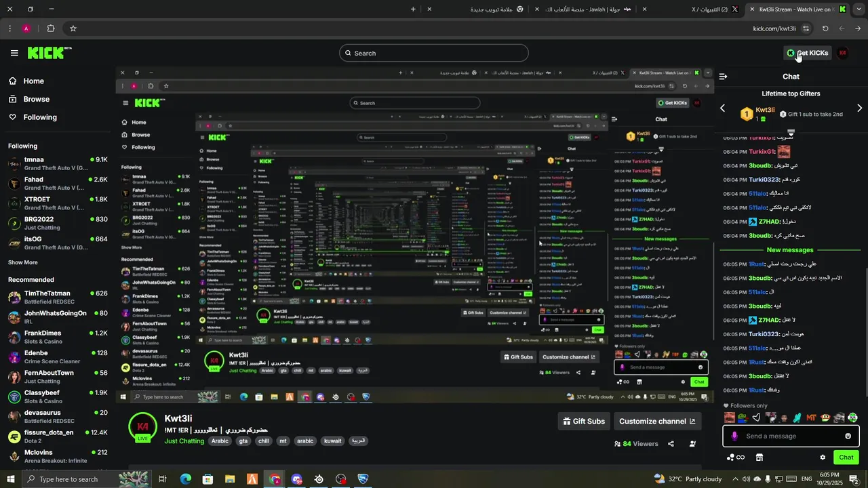Open Fahad channel in Following list
Viewport: 868px width, 488px height.
click(58, 184)
